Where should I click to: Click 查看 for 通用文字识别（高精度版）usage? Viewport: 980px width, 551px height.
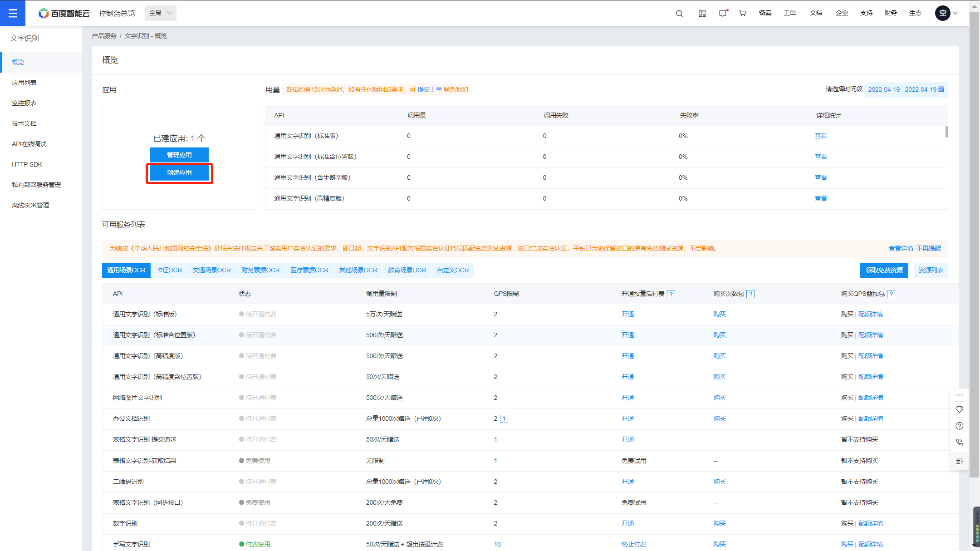(x=821, y=198)
